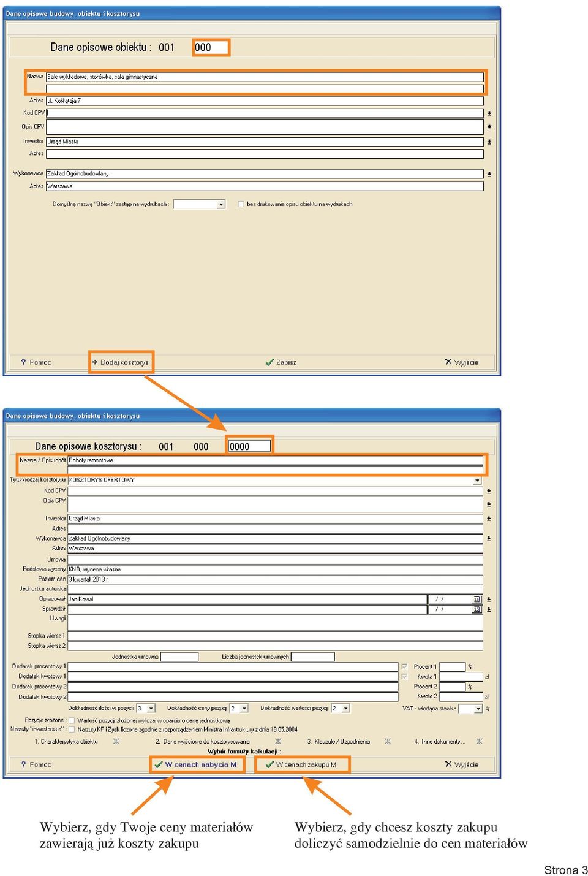Click Pomoc in Dane opisowe kosztorysu form
The image size is (588, 876).
click(x=36, y=764)
